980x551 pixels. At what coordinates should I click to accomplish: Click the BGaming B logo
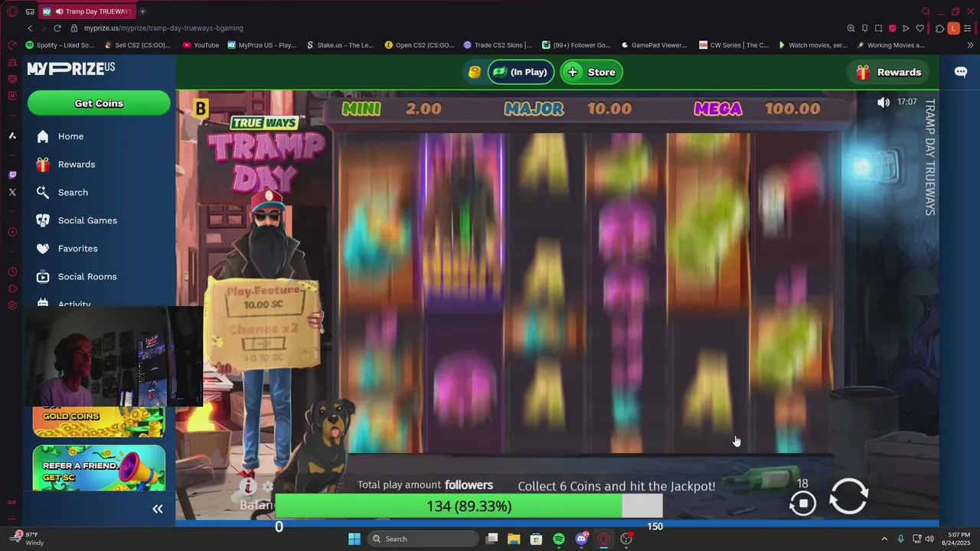click(201, 108)
